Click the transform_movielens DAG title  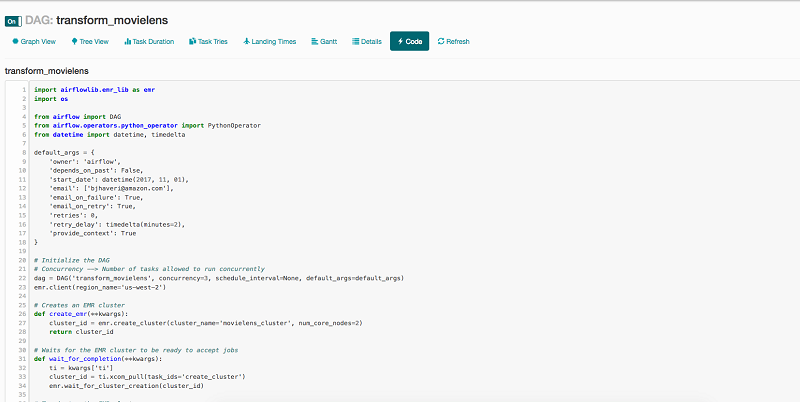[x=112, y=20]
